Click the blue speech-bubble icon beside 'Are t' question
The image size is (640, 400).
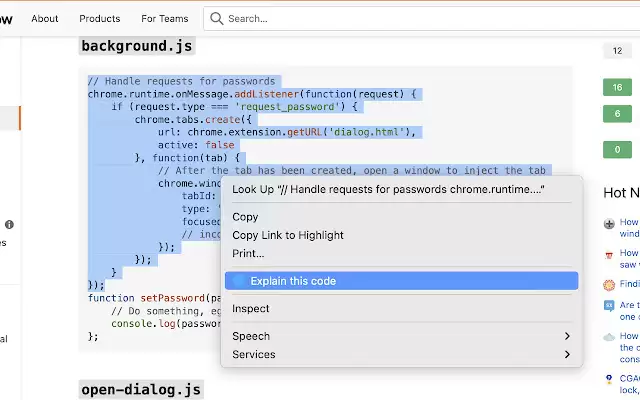(609, 305)
